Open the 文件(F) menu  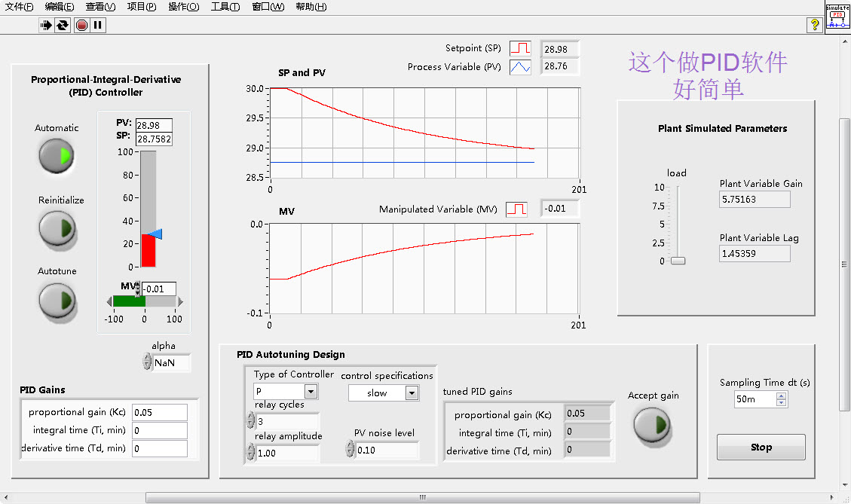click(x=20, y=7)
